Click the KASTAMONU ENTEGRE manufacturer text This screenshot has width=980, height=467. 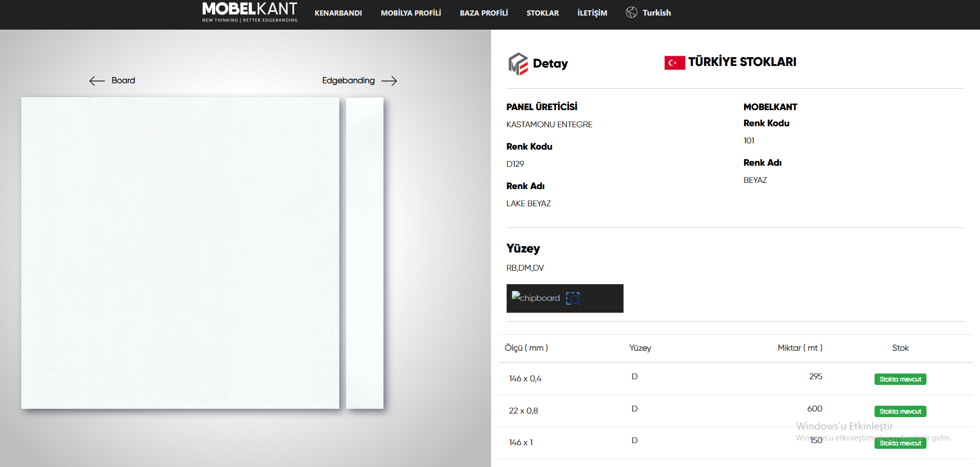coord(549,125)
